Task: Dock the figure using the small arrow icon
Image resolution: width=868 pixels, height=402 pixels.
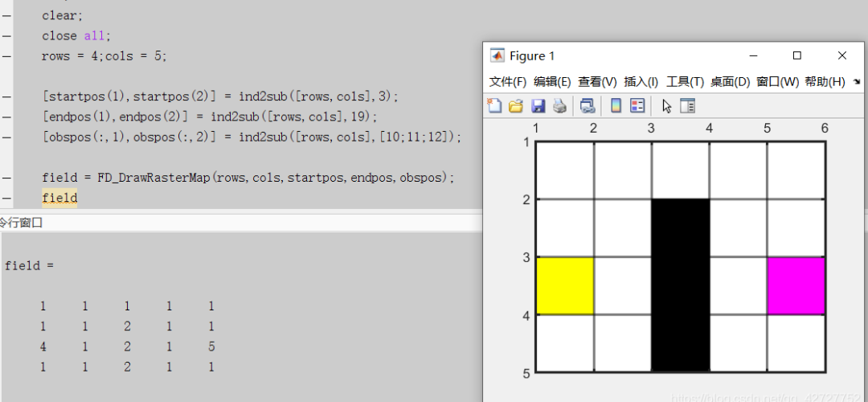Action: click(858, 82)
